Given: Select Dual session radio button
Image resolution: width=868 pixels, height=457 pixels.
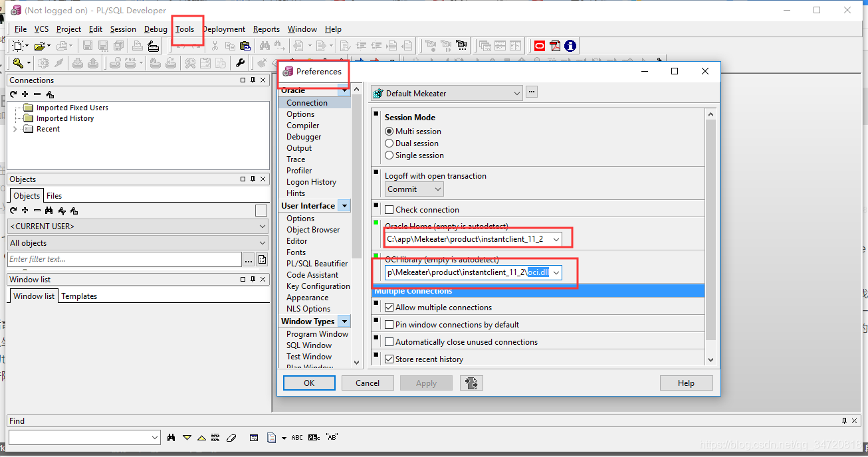Looking at the screenshot, I should pyautogui.click(x=389, y=143).
